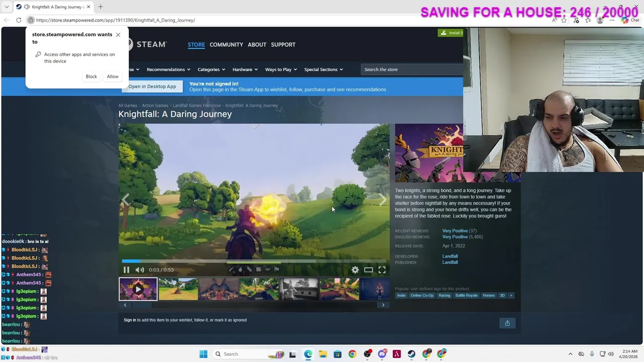Screen dimensions: 644x362
Task: Select the Battle Royale tag
Action: tap(466, 296)
